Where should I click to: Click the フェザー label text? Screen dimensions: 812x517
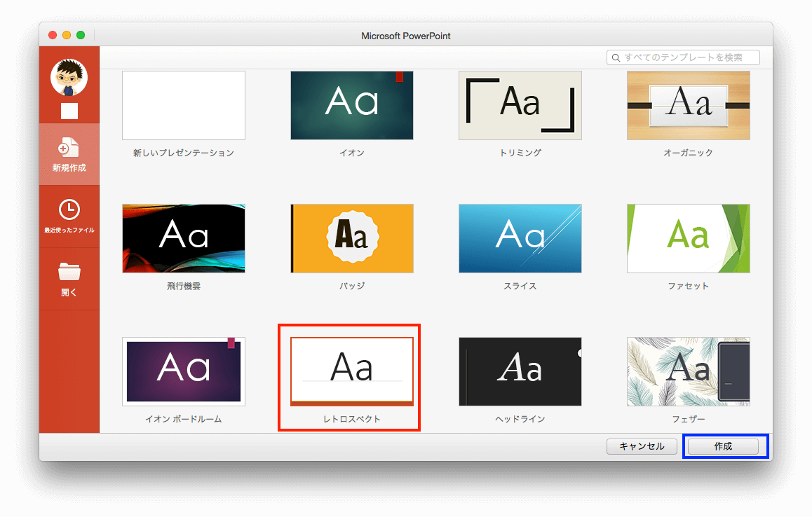coord(688,419)
